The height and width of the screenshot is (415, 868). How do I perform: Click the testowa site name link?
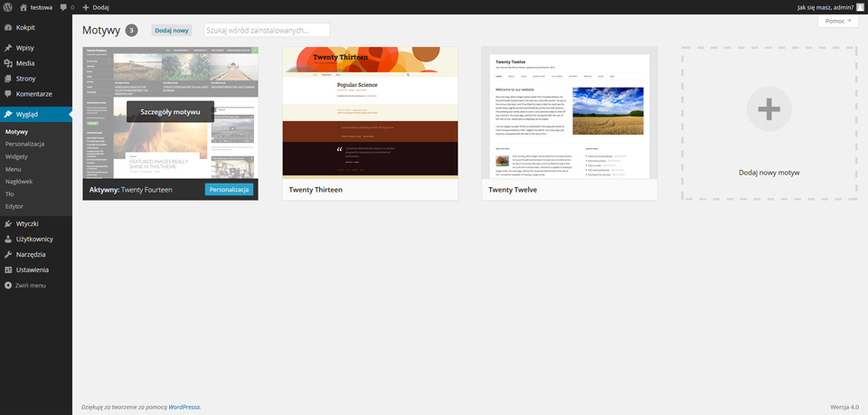[42, 8]
